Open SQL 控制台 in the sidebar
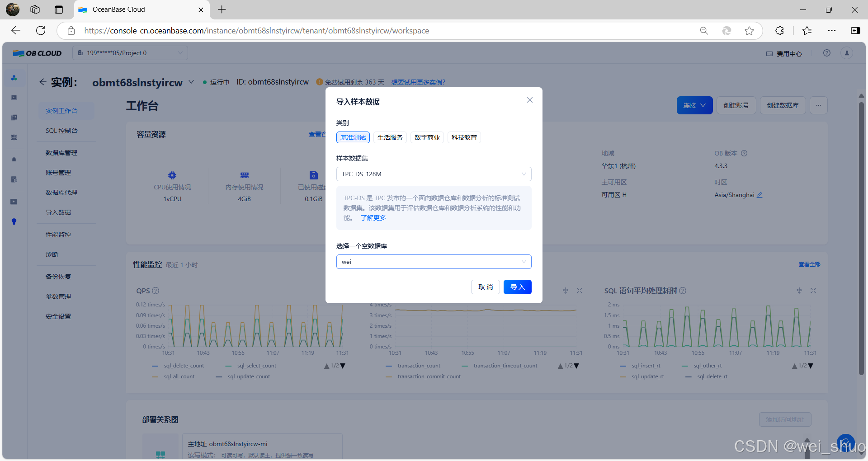Screen dimensions: 868x461 pos(61,131)
